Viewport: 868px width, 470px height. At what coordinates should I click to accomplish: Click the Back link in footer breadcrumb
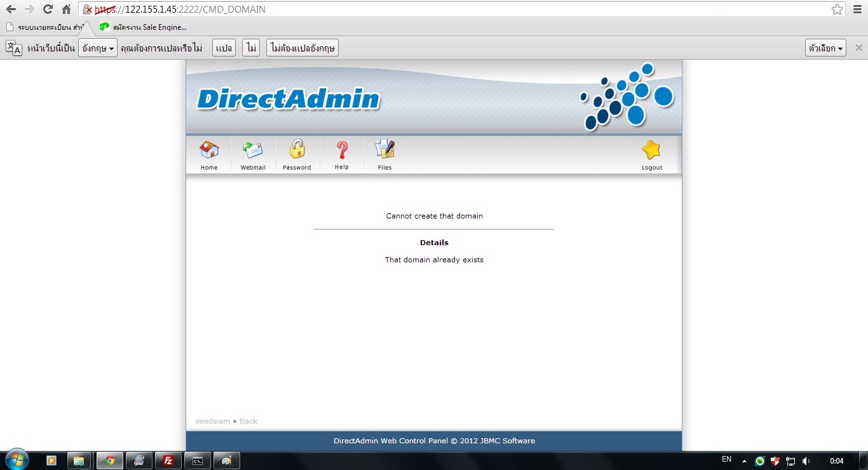click(248, 421)
